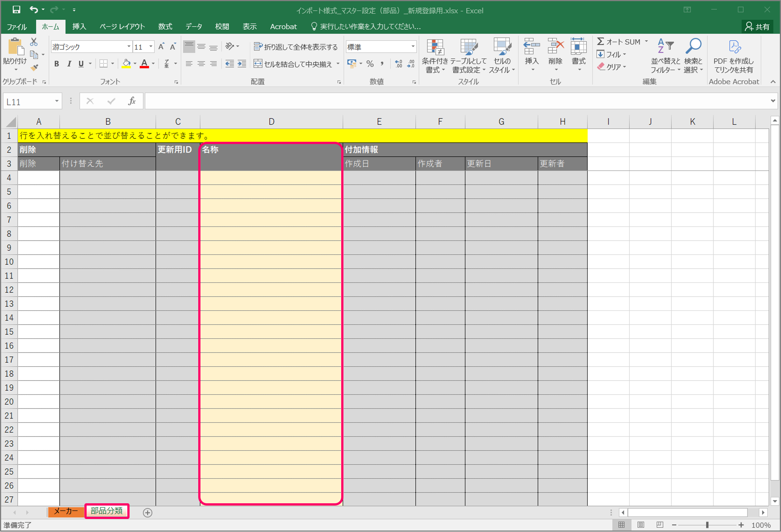Screen dimensions: 781x532
Task: Add a new sheet with plus button
Action: pyautogui.click(x=147, y=513)
